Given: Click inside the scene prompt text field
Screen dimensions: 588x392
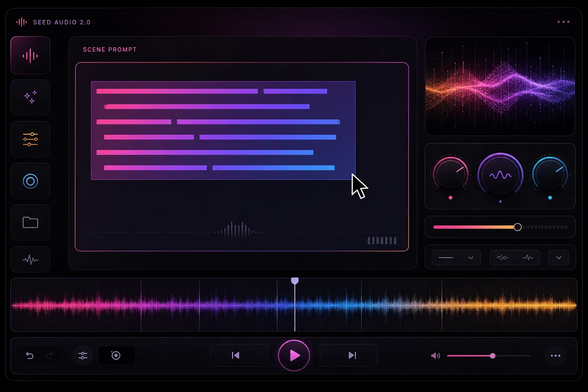Looking at the screenshot, I should 242,157.
